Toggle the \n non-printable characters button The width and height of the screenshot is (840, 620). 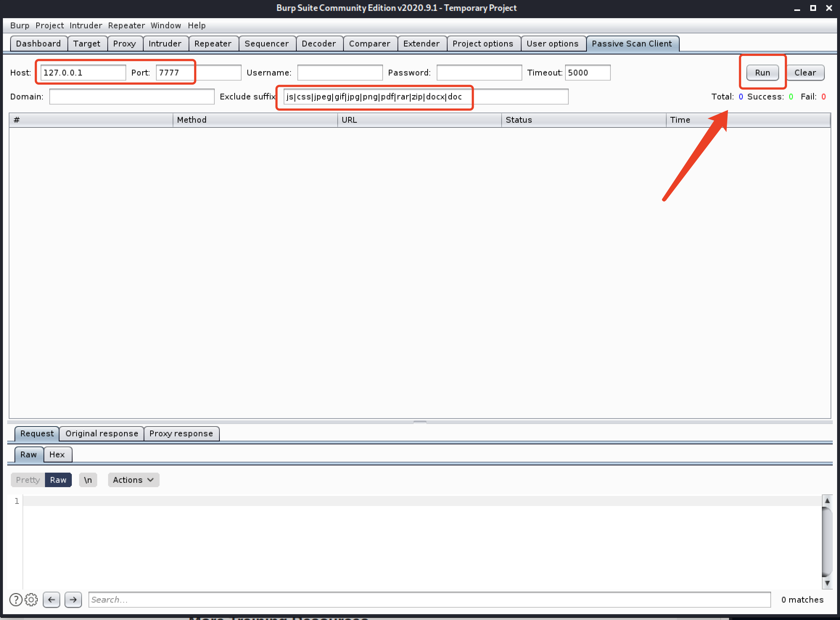point(88,480)
